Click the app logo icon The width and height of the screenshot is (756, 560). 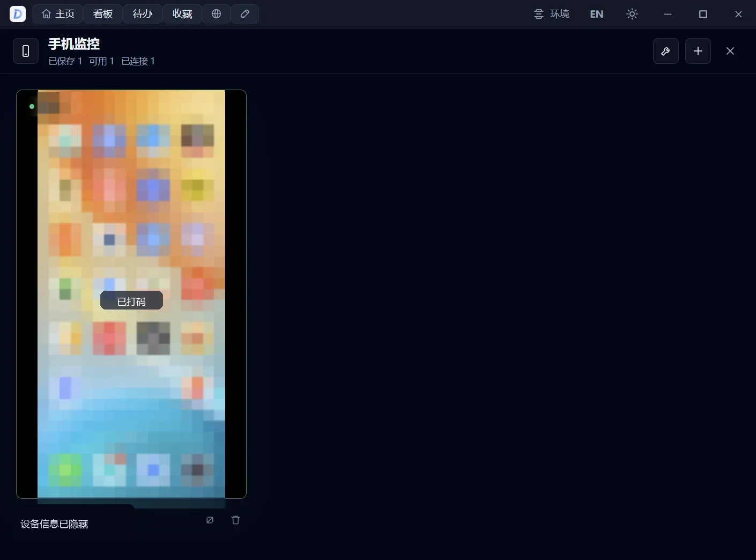click(x=18, y=14)
